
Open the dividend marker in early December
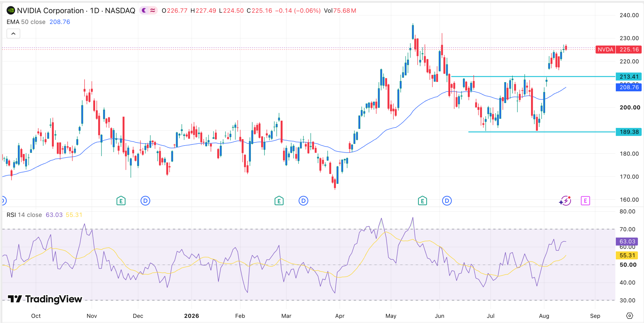145,201
